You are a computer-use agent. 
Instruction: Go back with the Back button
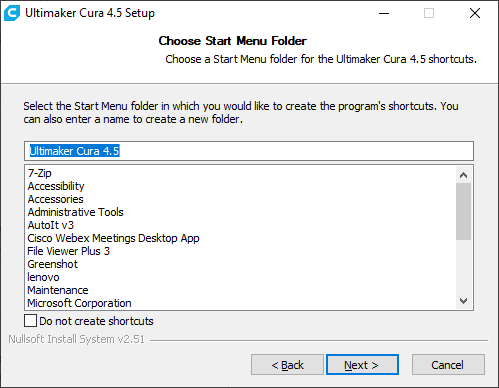(287, 365)
